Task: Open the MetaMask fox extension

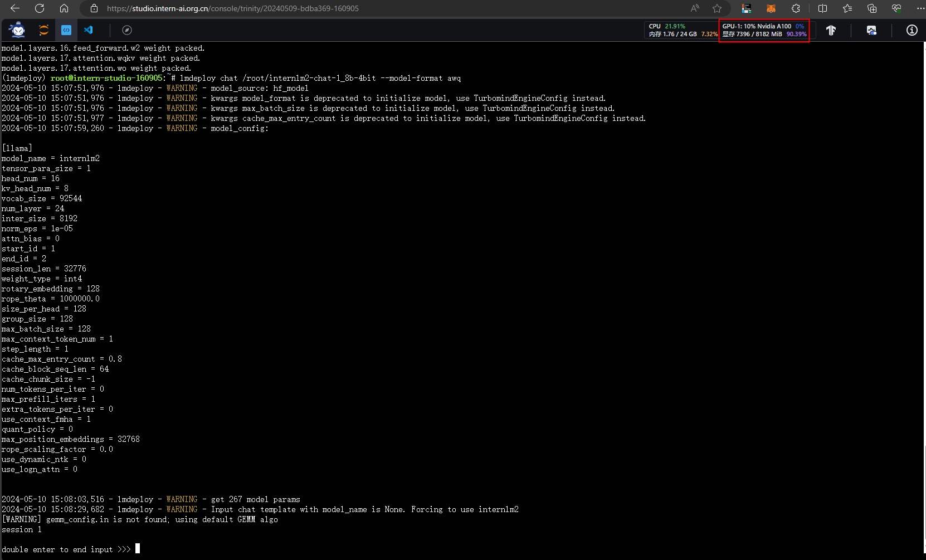Action: [x=771, y=8]
